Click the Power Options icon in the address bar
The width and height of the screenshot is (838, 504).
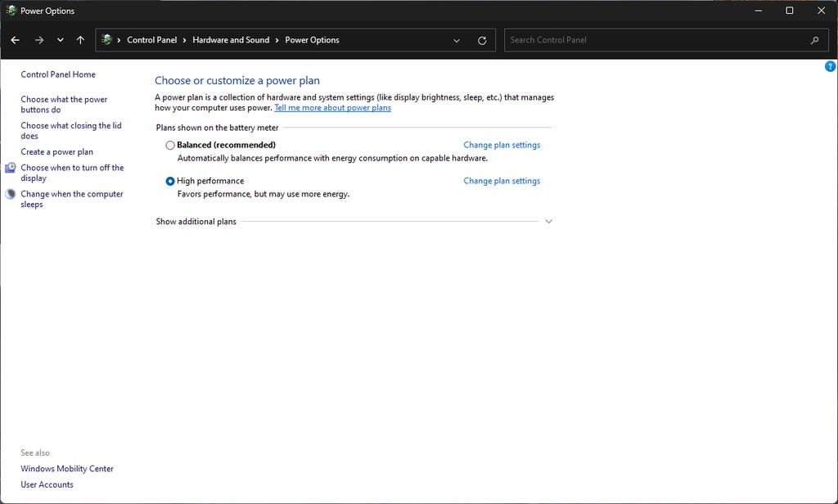pos(107,39)
